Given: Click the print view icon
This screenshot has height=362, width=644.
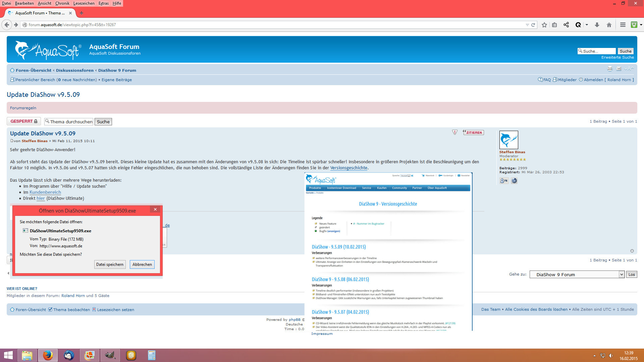Looking at the screenshot, I should coord(610,69).
